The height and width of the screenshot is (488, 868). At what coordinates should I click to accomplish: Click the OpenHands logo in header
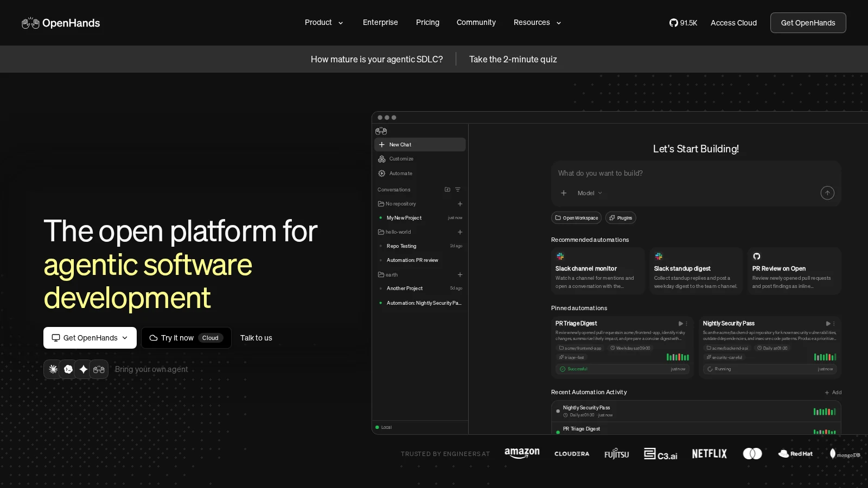61,23
